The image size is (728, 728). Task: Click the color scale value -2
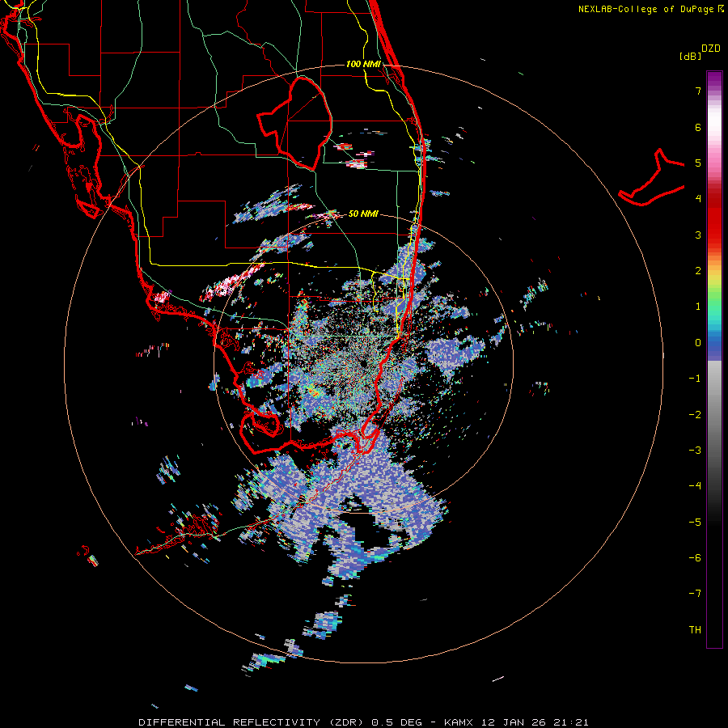tap(695, 415)
